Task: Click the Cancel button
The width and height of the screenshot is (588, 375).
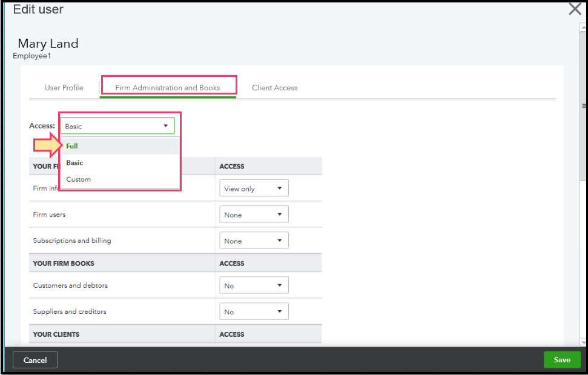Action: (x=35, y=360)
